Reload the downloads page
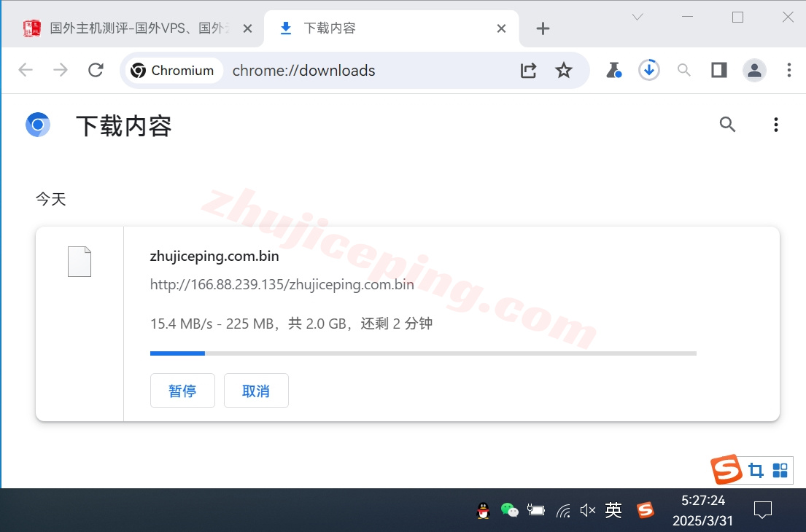Image resolution: width=806 pixels, height=532 pixels. [96, 70]
